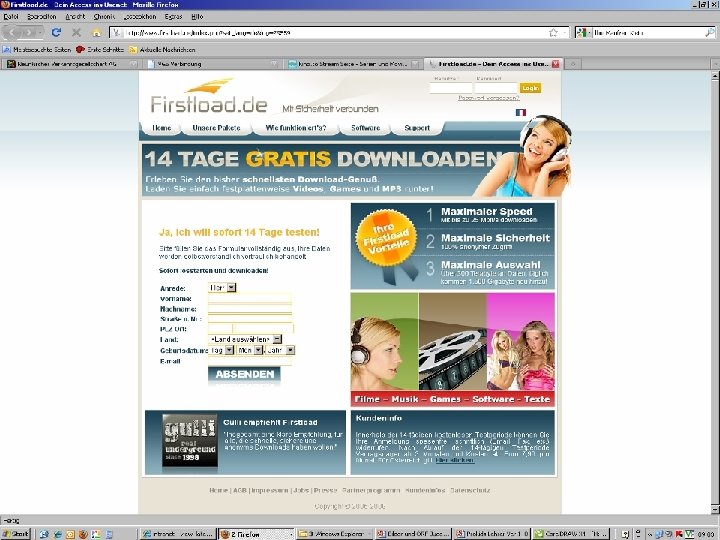This screenshot has width=720, height=540.
Task: Click the Firstload.de logo
Action: (208, 96)
